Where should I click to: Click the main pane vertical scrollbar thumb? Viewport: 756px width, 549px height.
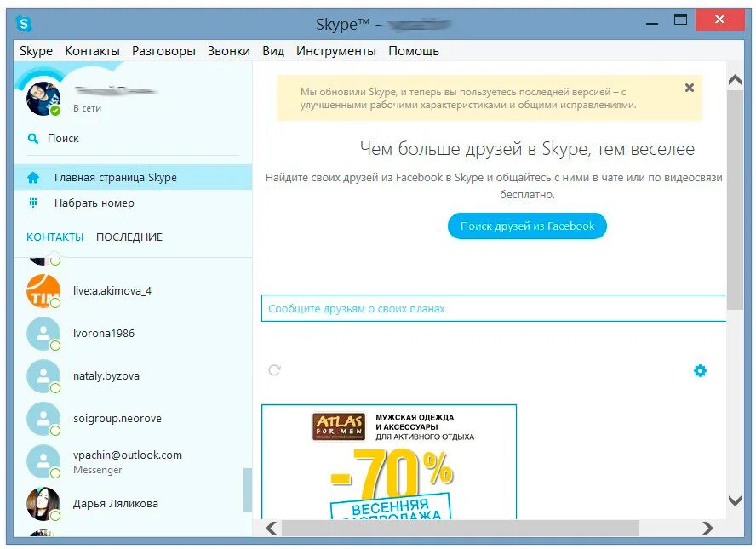point(735,200)
